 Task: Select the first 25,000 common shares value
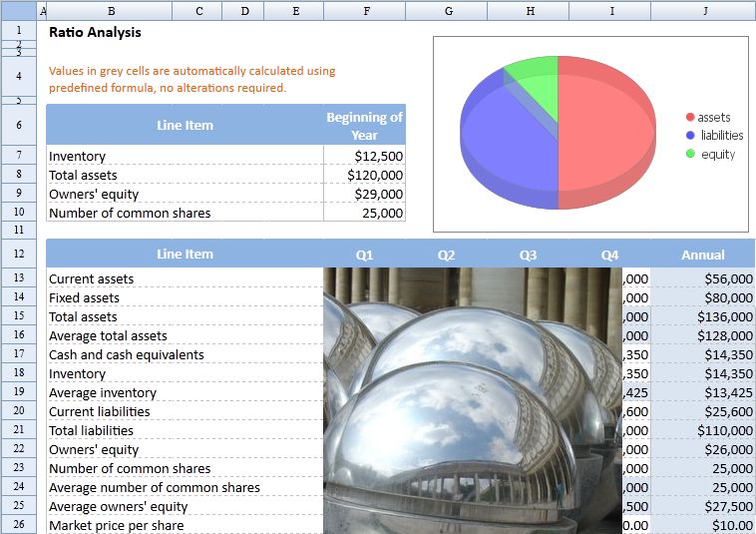point(382,213)
